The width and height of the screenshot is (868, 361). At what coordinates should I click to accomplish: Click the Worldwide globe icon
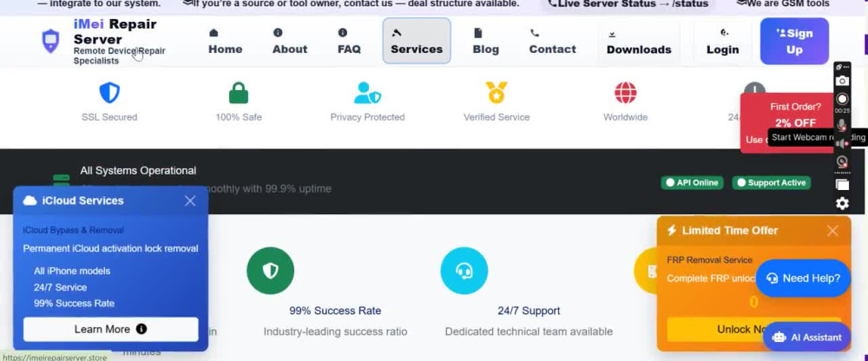pyautogui.click(x=626, y=93)
